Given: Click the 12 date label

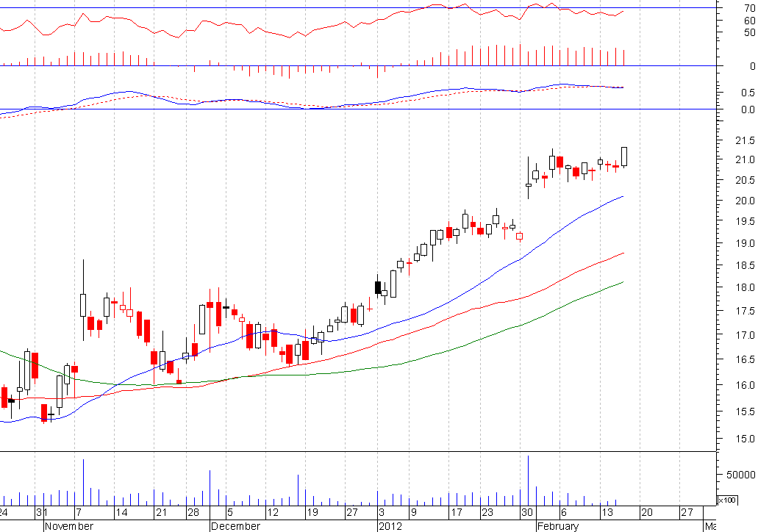Looking at the screenshot, I should point(273,512).
